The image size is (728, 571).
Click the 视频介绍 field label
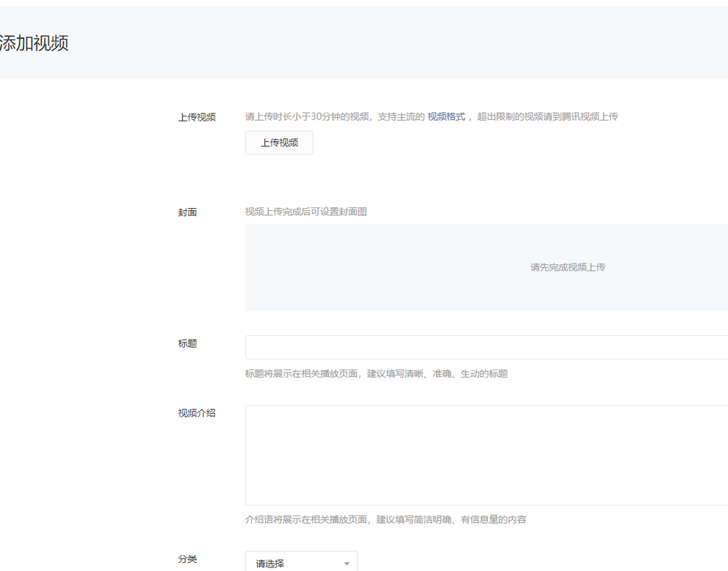click(x=197, y=413)
